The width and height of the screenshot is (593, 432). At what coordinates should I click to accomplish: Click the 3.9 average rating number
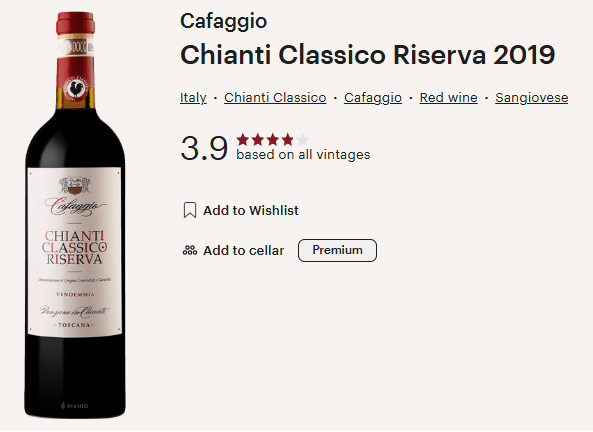204,148
